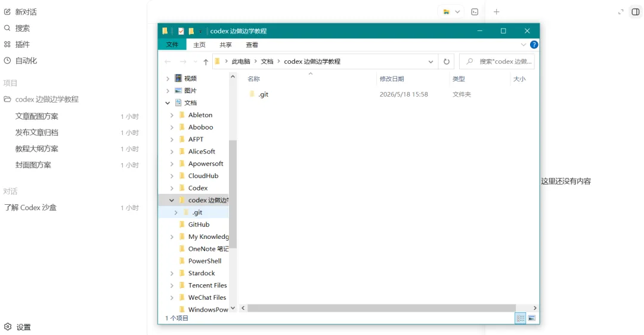Click the search codex 边做 box
Image resolution: width=644 pixels, height=335 pixels.
pos(497,62)
